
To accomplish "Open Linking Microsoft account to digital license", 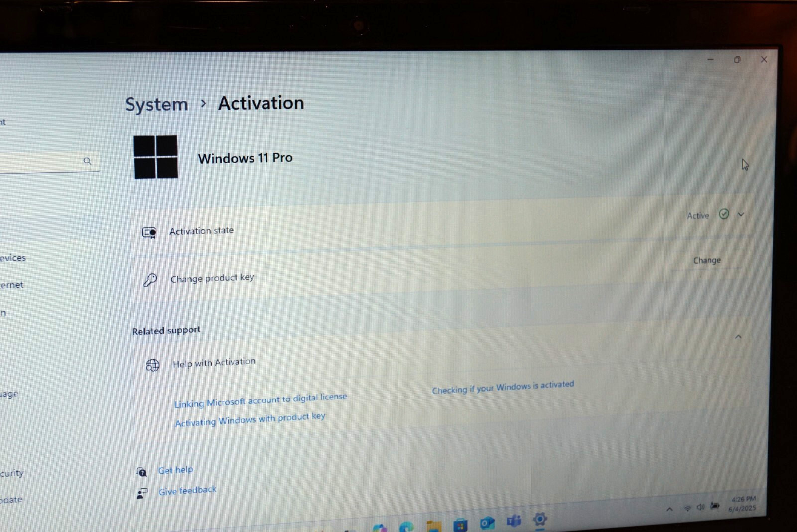I will 261,400.
